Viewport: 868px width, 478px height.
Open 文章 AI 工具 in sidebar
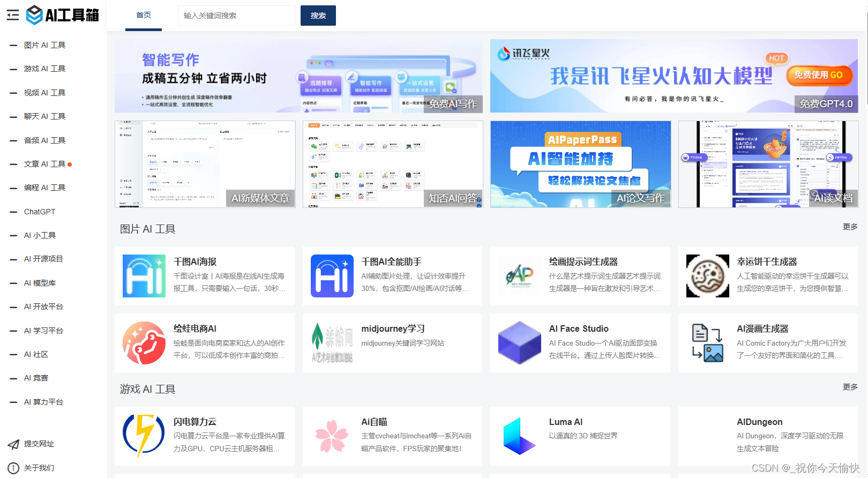click(44, 164)
